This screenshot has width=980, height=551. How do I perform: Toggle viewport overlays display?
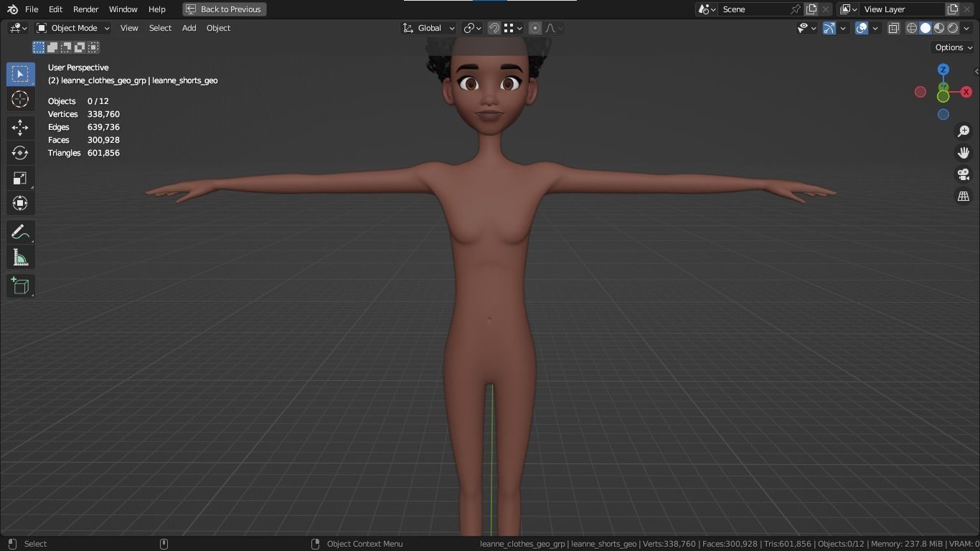[x=862, y=28]
